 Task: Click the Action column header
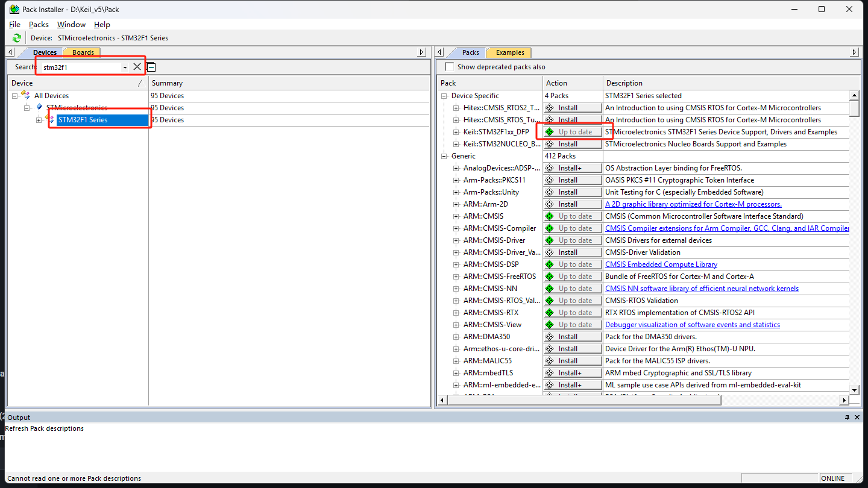click(x=573, y=83)
